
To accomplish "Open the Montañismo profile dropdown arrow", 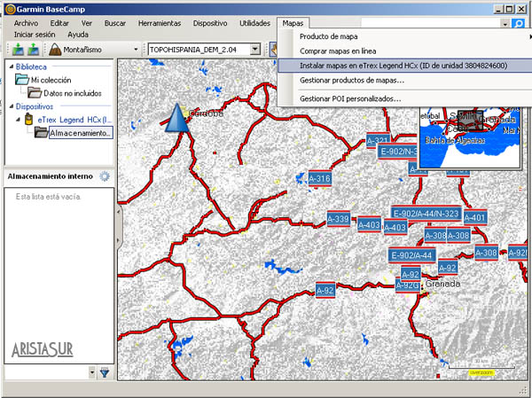I will pyautogui.click(x=136, y=50).
